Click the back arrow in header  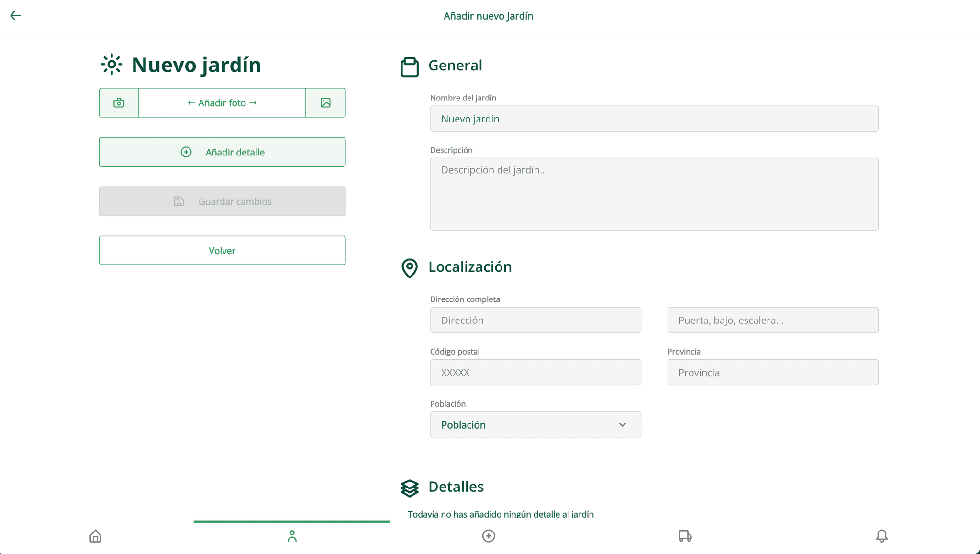pyautogui.click(x=15, y=16)
